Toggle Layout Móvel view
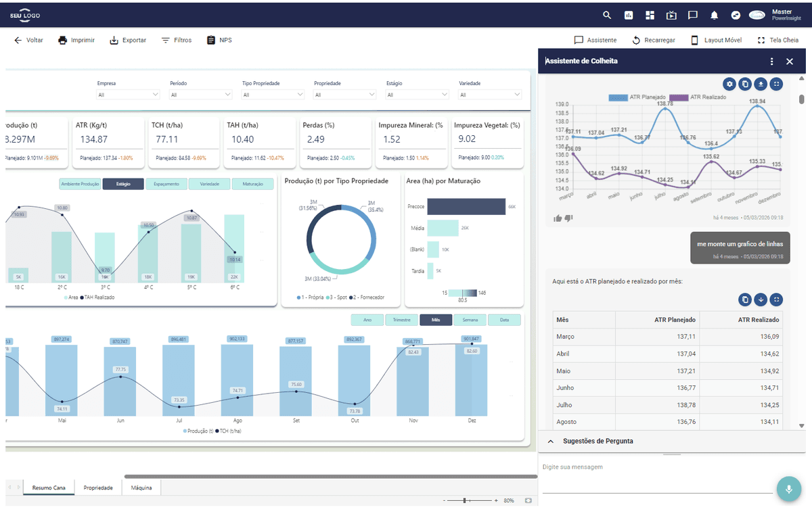 pos(716,40)
